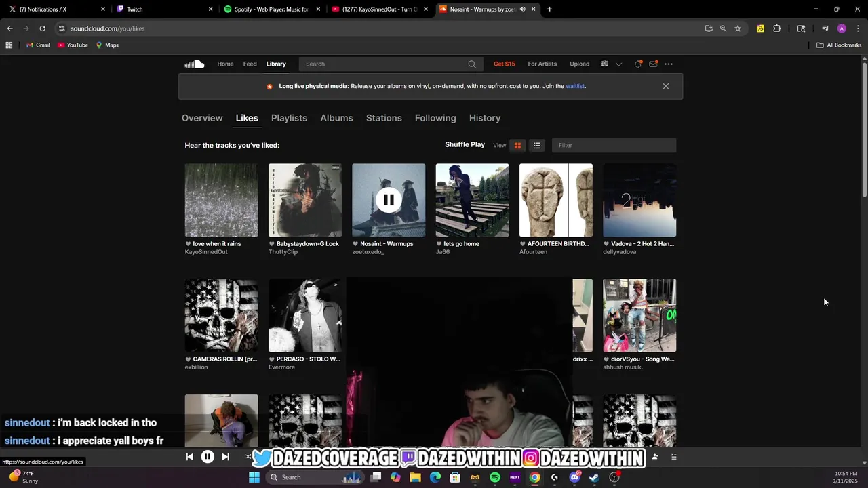The height and width of the screenshot is (488, 868).
Task: Open the YouTube bookmark
Action: pyautogui.click(x=73, y=45)
